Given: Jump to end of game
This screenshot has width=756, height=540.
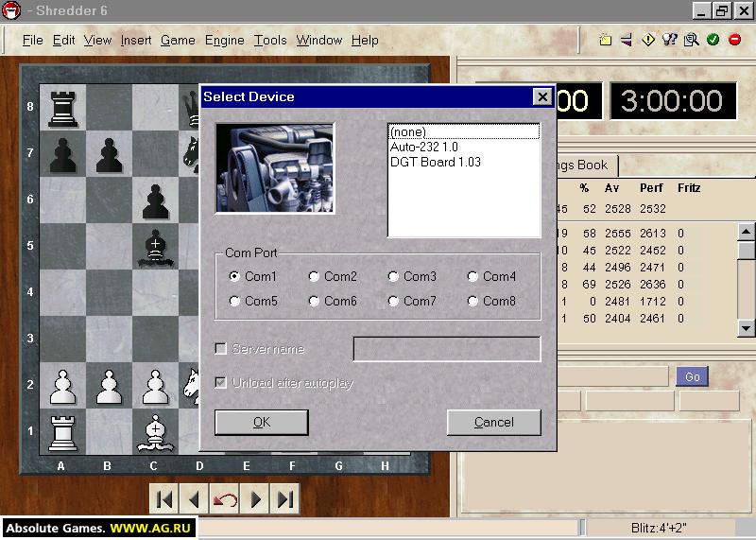Looking at the screenshot, I should (285, 499).
